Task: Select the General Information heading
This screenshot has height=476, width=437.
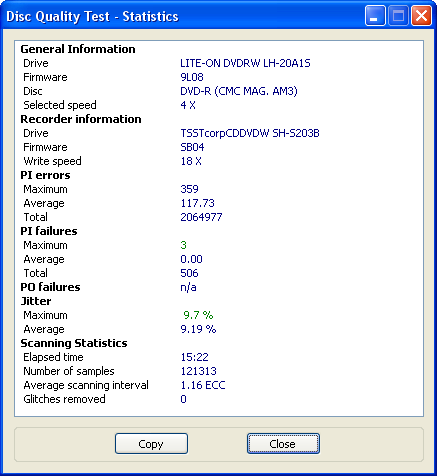Action: pos(78,49)
